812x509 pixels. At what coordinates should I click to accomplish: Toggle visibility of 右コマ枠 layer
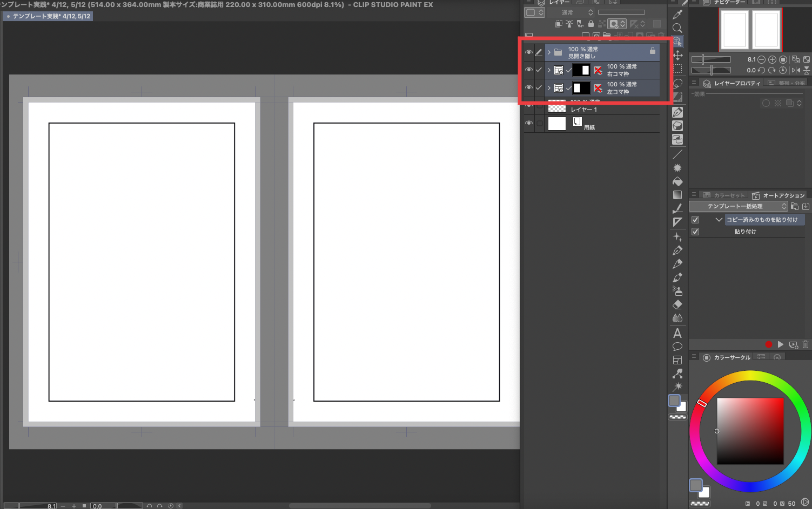[529, 70]
